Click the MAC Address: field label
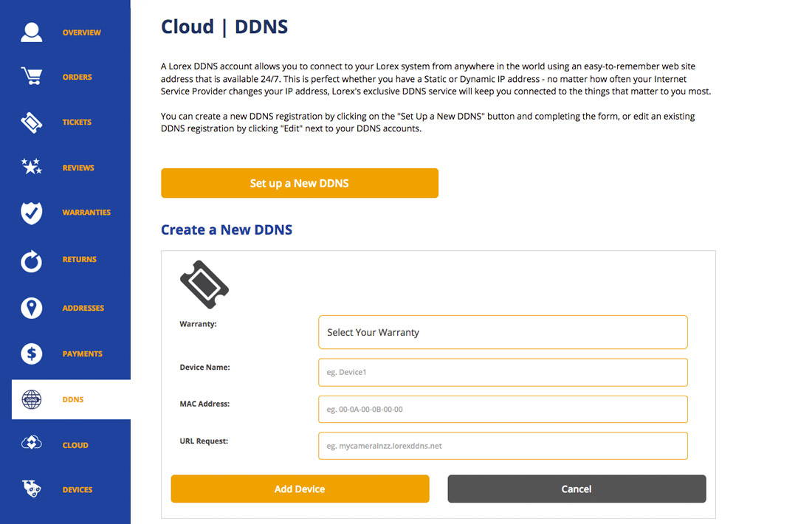The width and height of the screenshot is (812, 524). tap(204, 404)
